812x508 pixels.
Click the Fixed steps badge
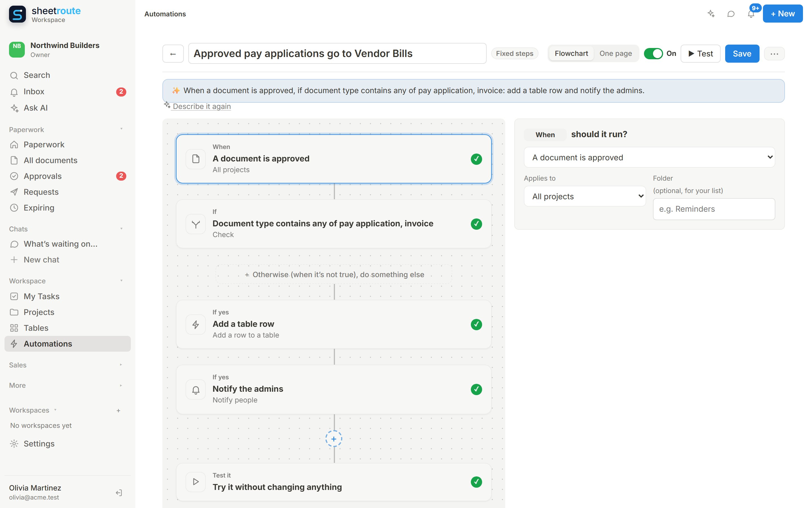(x=514, y=54)
